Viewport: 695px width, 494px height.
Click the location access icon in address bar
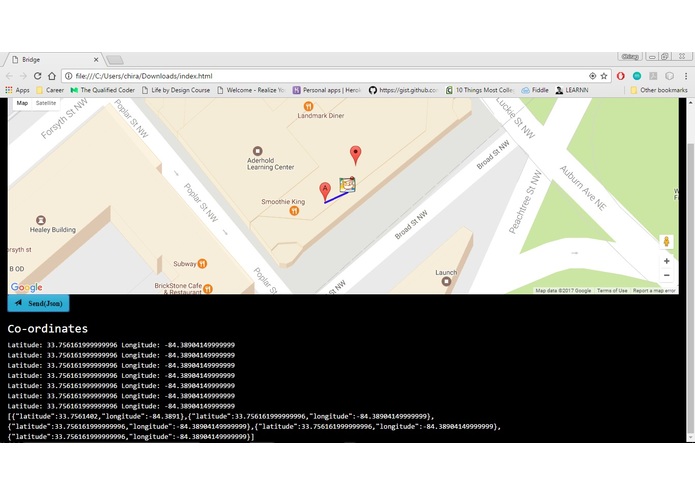click(x=592, y=76)
